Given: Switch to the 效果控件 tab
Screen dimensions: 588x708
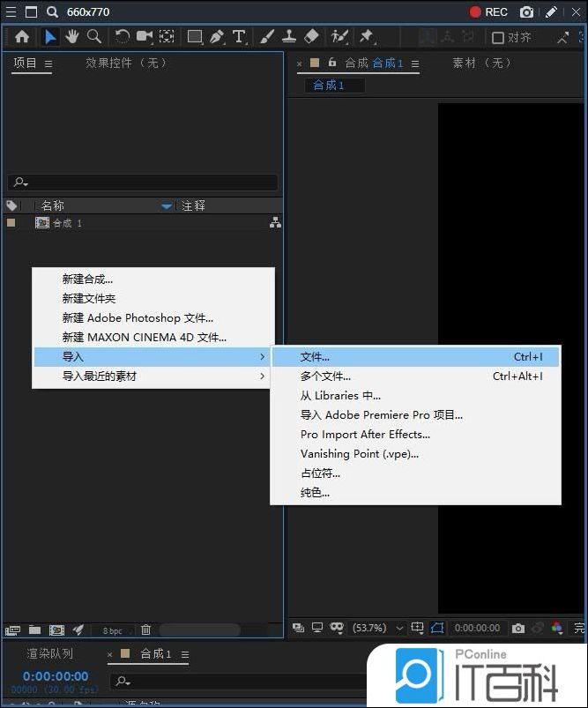Looking at the screenshot, I should tap(126, 63).
